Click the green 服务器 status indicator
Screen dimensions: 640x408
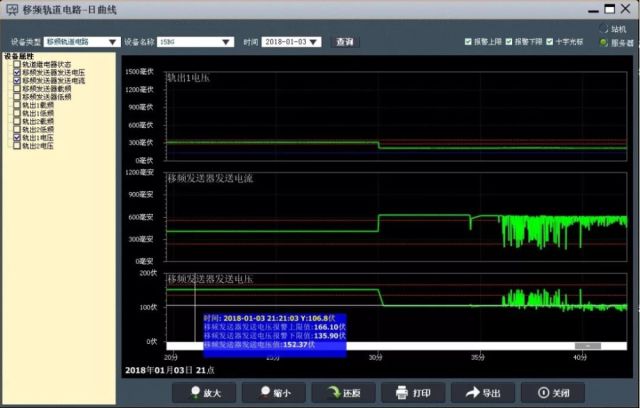click(603, 42)
